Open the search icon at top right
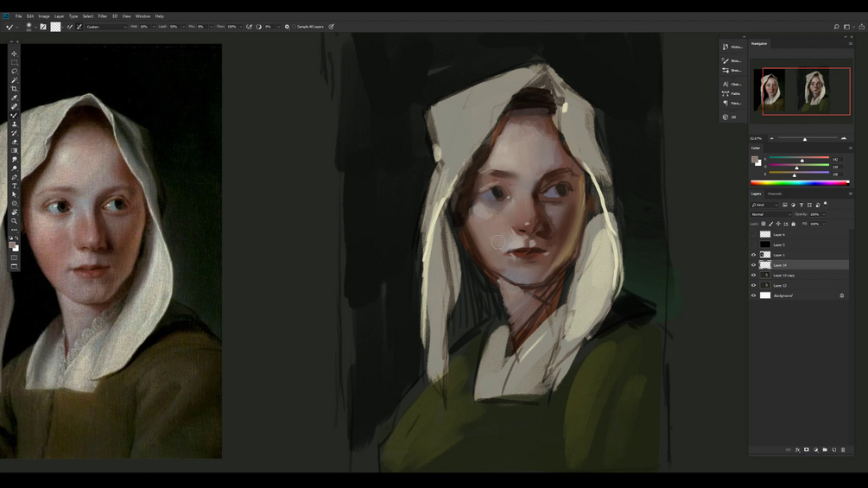 (836, 27)
